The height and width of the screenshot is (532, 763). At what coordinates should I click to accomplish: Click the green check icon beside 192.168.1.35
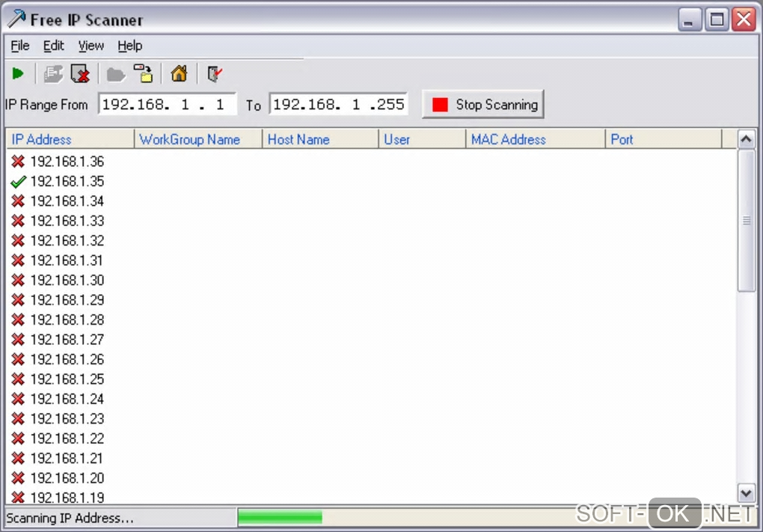coord(18,182)
